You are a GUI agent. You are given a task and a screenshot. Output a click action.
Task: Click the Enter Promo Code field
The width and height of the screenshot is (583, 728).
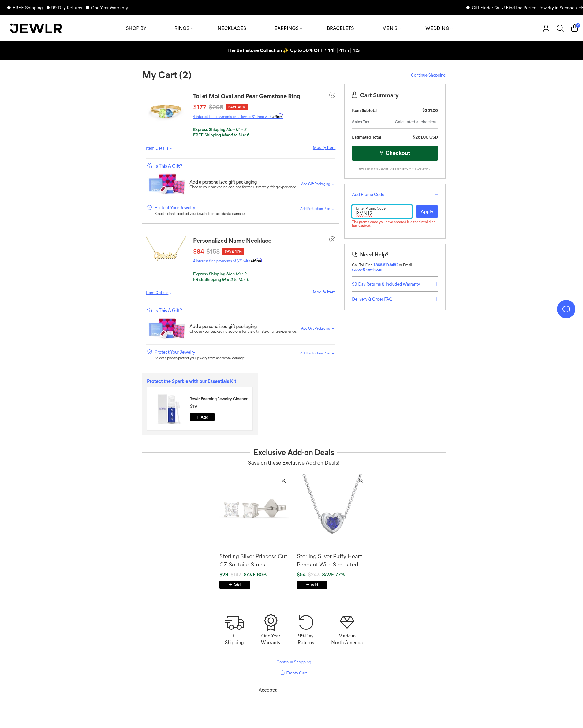coord(382,211)
